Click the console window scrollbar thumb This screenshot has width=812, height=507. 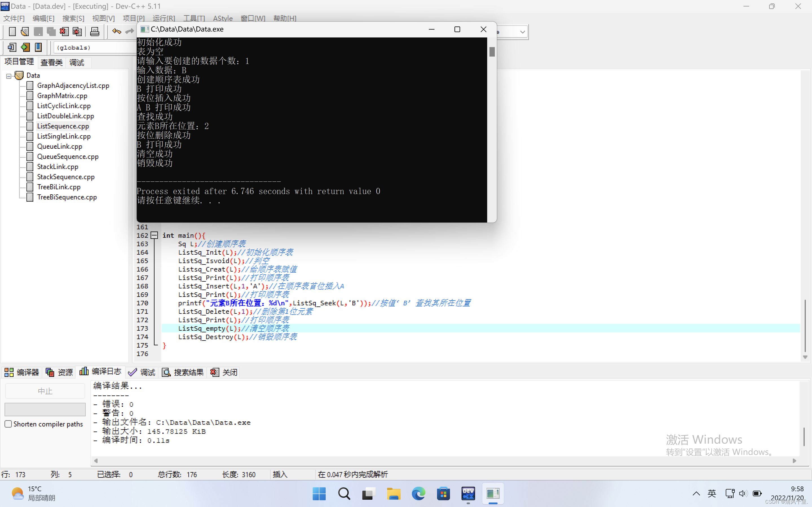tap(492, 52)
